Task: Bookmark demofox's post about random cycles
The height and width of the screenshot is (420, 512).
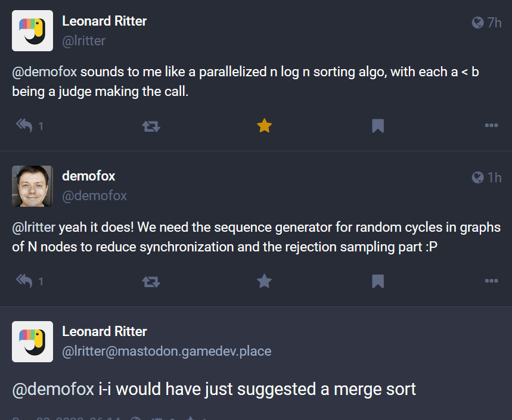Action: [x=378, y=281]
